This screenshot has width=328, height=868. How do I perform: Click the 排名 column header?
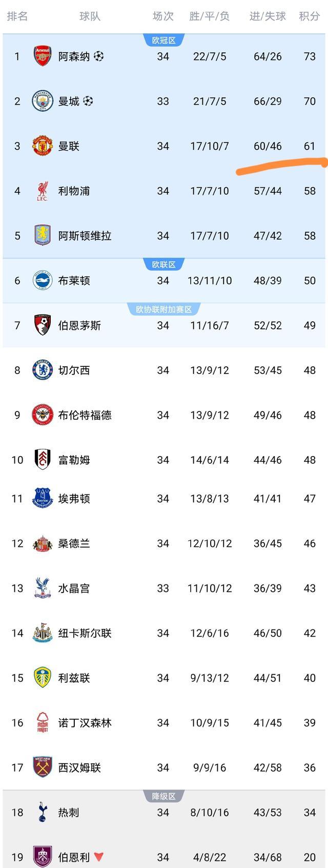17,16
